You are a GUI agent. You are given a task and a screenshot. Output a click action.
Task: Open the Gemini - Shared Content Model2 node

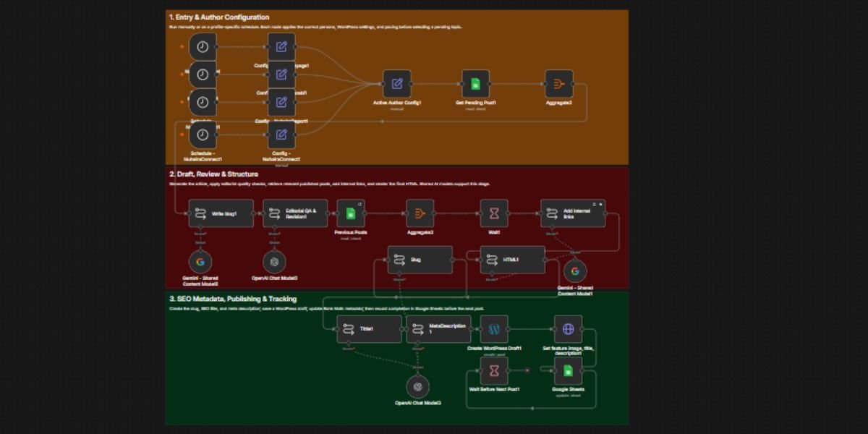coord(200,262)
